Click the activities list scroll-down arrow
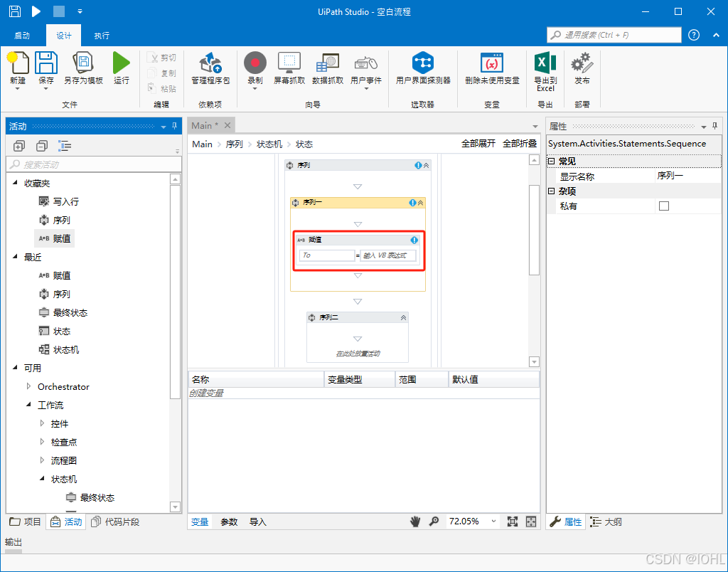The image size is (728, 572). [x=175, y=507]
